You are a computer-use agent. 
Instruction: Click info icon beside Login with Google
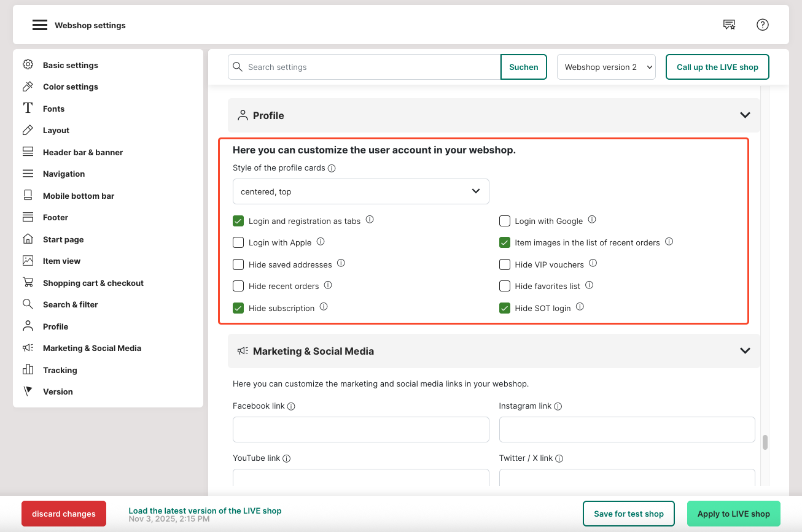coord(592,220)
